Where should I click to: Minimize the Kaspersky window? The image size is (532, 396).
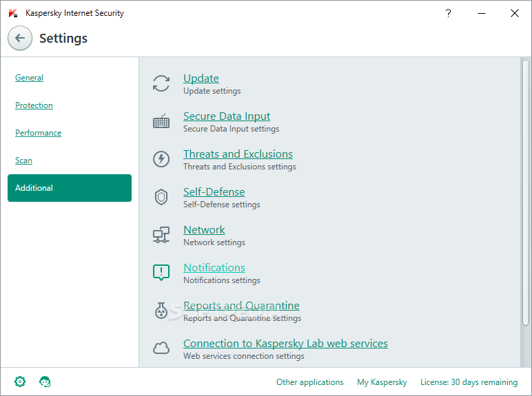(x=482, y=13)
